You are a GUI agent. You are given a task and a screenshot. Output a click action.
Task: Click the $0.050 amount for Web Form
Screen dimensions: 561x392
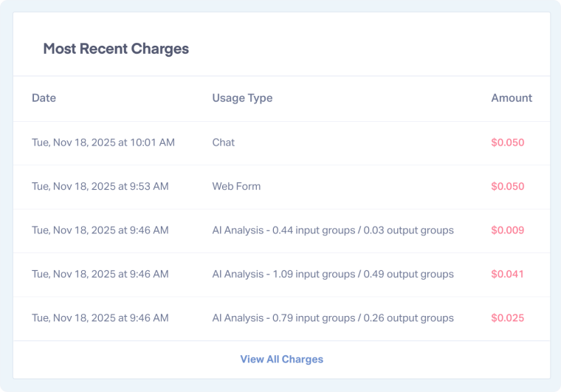pos(507,186)
